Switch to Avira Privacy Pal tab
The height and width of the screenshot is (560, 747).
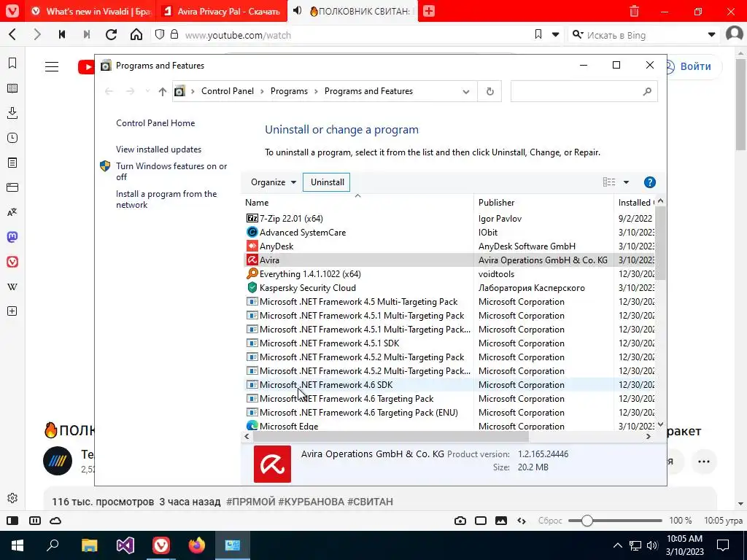pyautogui.click(x=221, y=11)
